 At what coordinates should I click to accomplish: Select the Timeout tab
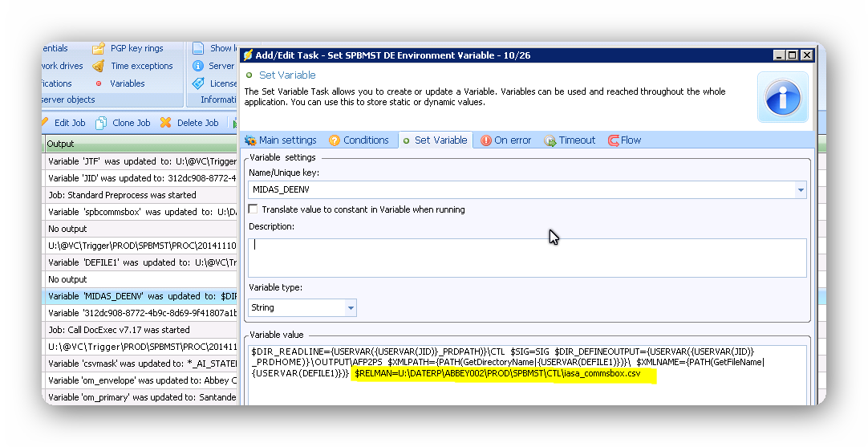pos(570,140)
